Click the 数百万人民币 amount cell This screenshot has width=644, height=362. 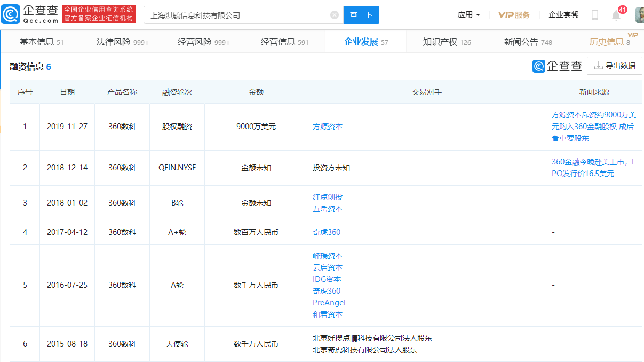click(256, 232)
